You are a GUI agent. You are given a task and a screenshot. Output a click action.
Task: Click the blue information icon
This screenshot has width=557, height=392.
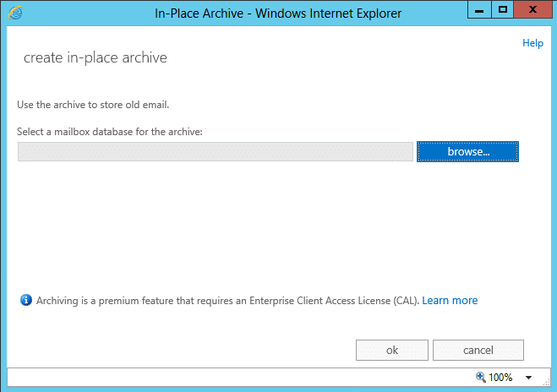pos(26,300)
